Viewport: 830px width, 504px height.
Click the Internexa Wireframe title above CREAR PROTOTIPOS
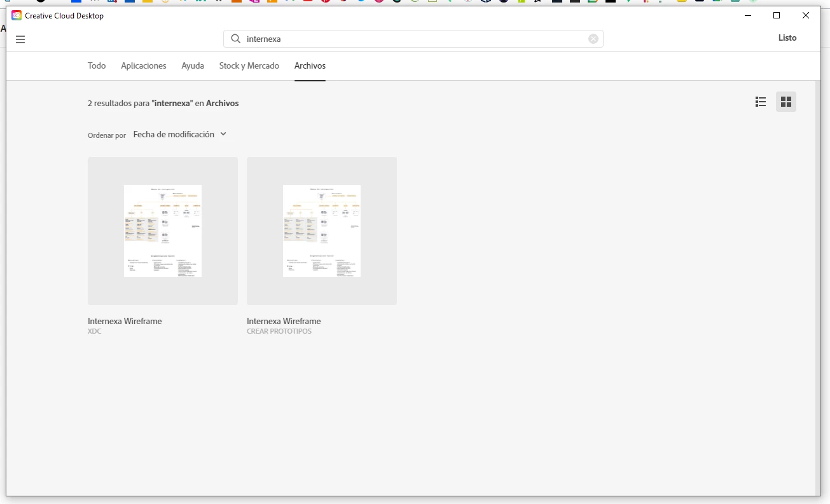point(284,321)
